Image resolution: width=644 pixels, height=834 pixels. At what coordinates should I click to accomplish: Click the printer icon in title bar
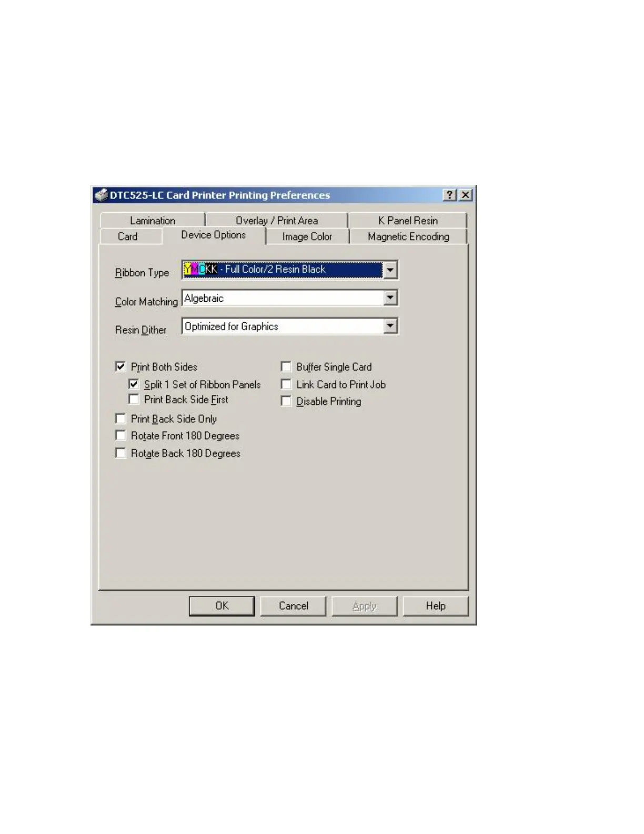(x=101, y=195)
